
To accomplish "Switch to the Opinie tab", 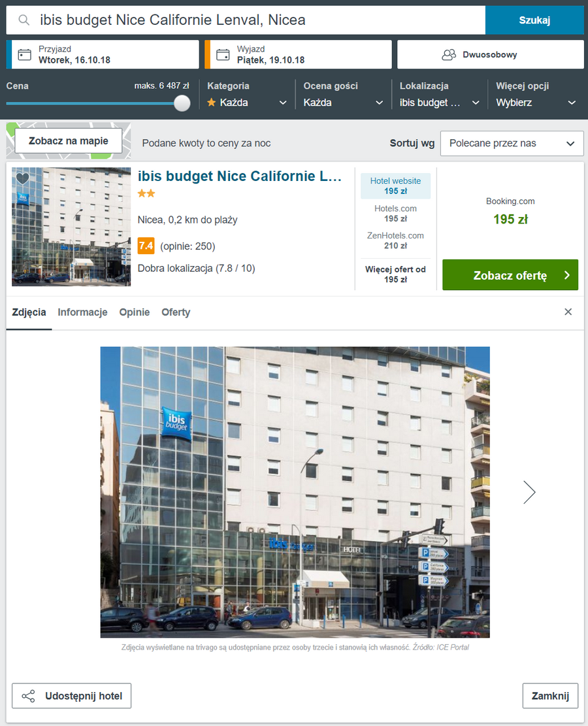I will click(x=135, y=312).
